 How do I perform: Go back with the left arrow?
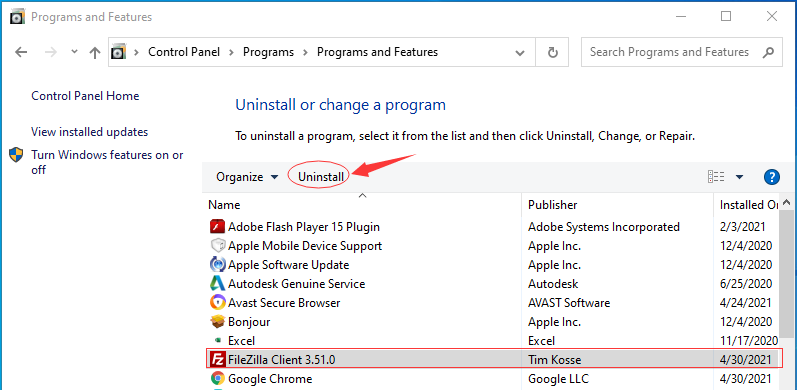21,52
